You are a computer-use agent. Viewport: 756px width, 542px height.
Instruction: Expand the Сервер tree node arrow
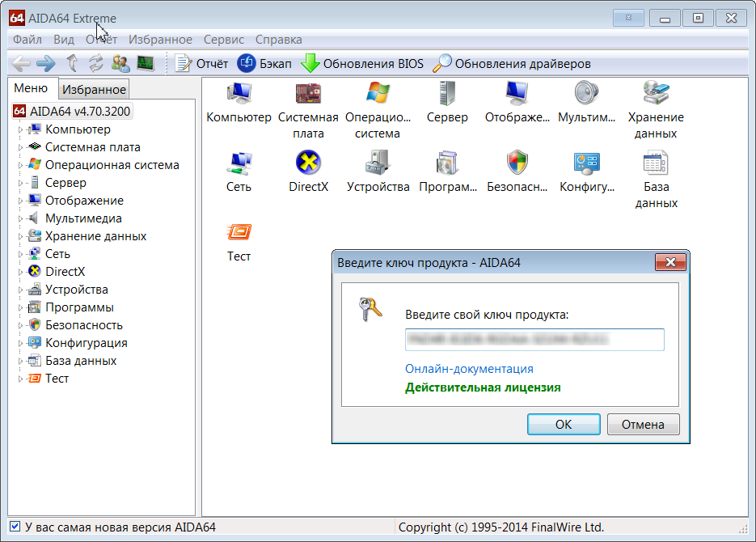(20, 184)
